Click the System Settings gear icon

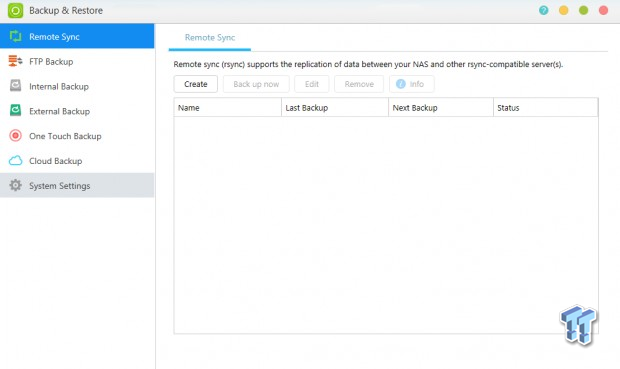pos(15,185)
